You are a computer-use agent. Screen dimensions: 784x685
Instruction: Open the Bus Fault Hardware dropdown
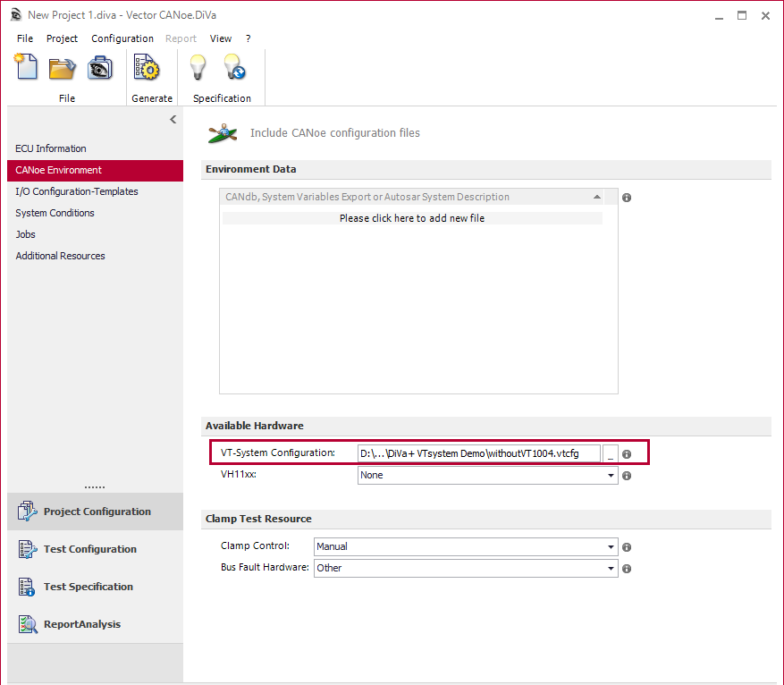pos(611,569)
